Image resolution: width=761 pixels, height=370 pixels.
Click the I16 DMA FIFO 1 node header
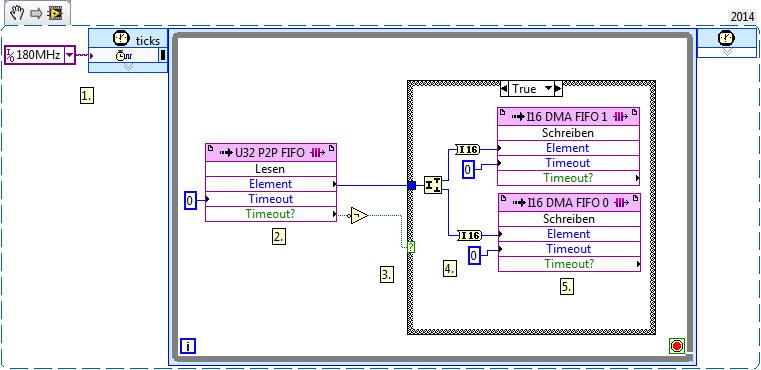[568, 117]
